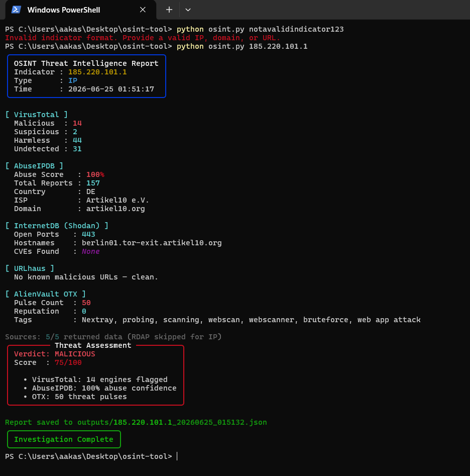
Task: Click the 'Verdict: MALICIOUS' line
Action: coord(55,354)
